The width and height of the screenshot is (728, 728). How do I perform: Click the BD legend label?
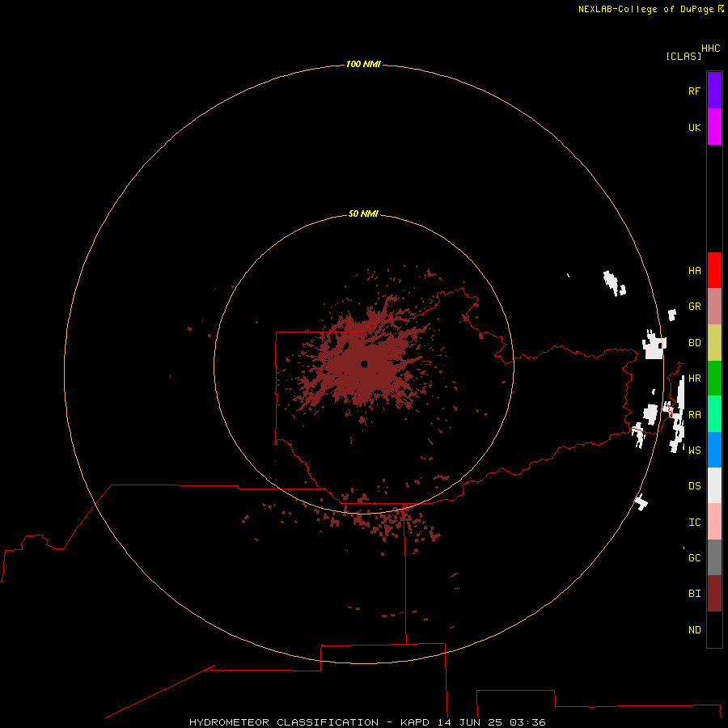694,343
